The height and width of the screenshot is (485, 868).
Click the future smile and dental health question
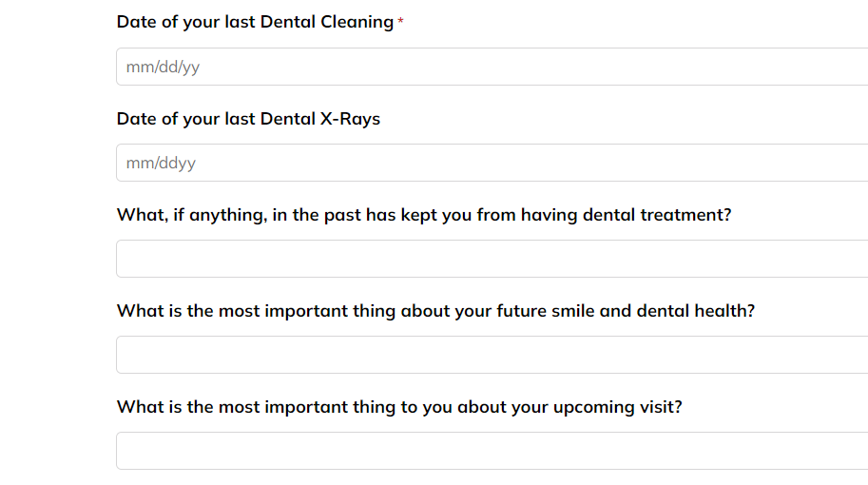[x=435, y=311]
